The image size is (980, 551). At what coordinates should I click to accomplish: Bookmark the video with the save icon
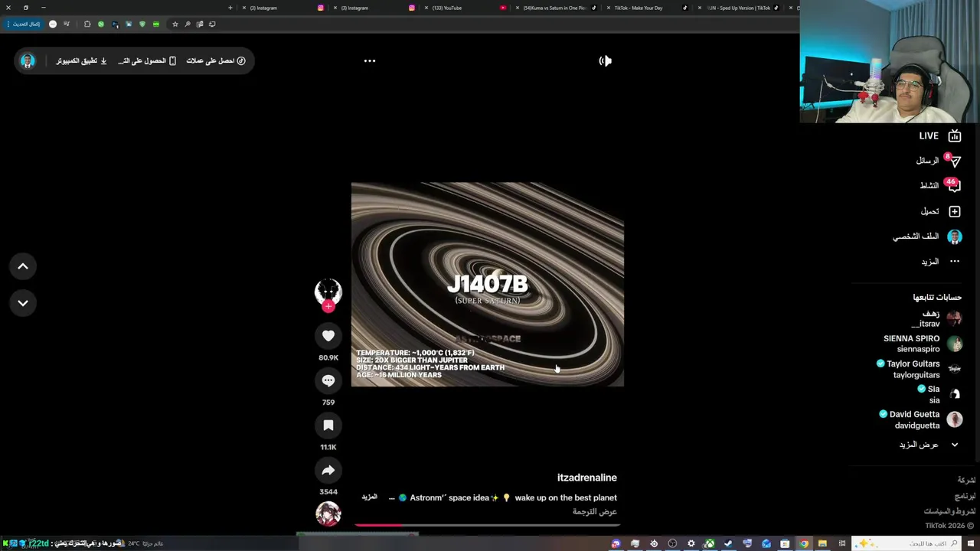328,425
